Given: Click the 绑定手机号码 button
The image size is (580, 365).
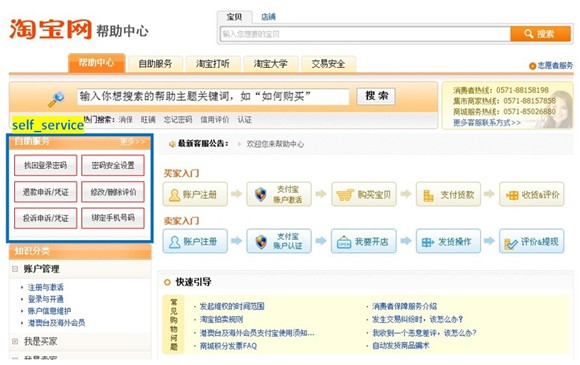Looking at the screenshot, I should 113,218.
